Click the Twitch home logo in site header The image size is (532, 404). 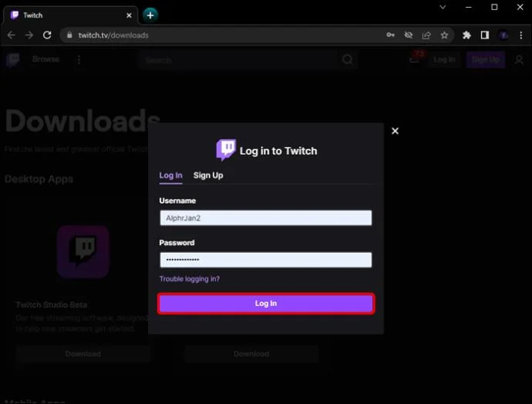coord(13,59)
